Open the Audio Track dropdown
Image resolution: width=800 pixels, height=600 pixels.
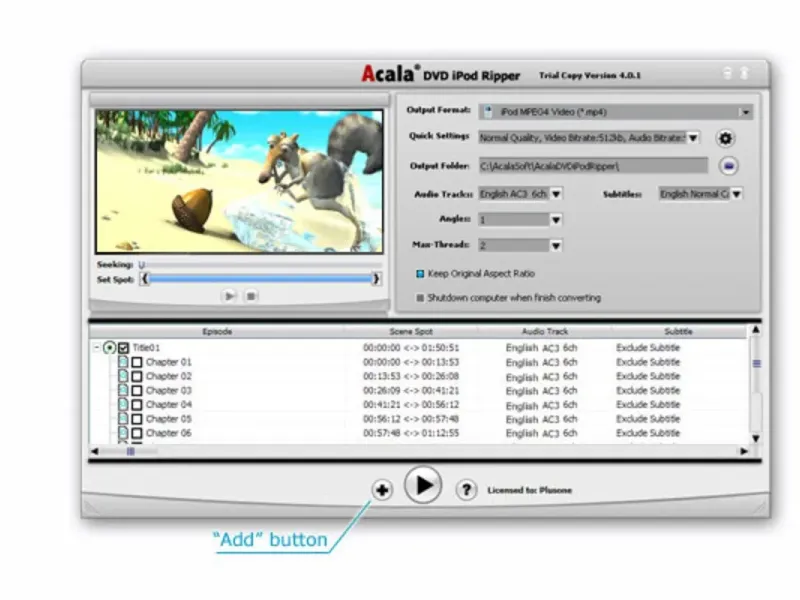point(556,194)
